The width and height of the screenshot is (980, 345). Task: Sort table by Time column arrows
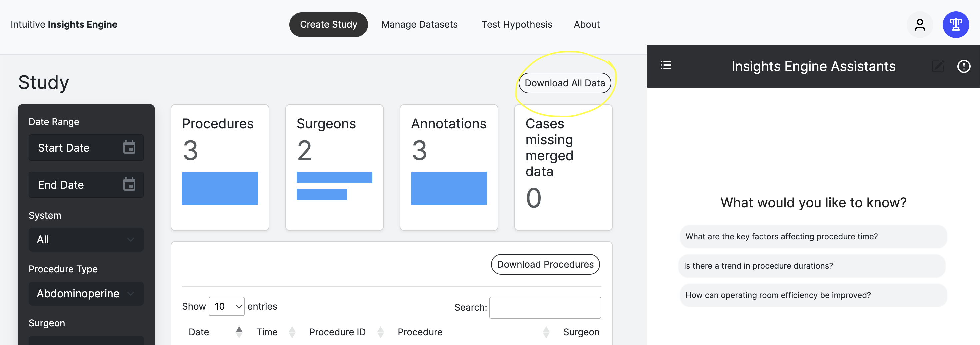point(292,332)
